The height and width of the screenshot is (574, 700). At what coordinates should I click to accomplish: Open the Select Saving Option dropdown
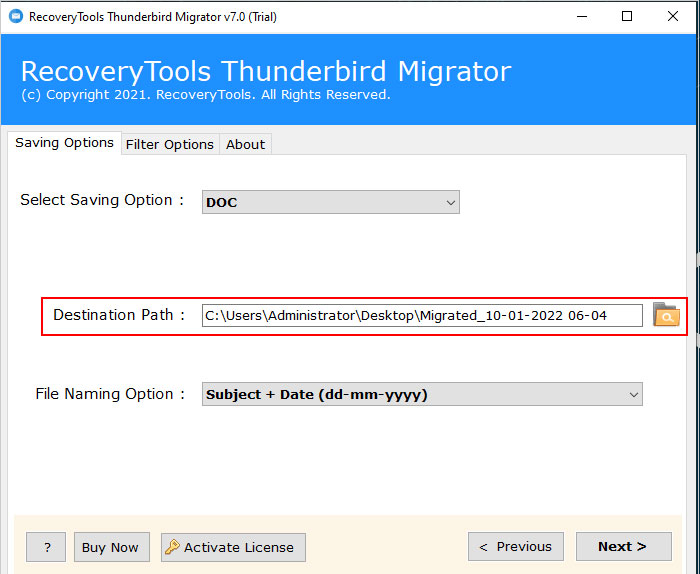[x=330, y=202]
